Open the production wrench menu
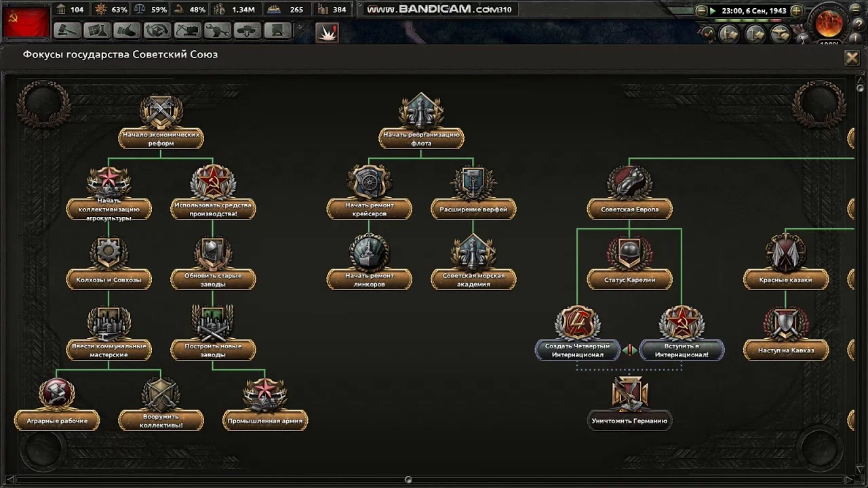The image size is (868, 488). 218,30
